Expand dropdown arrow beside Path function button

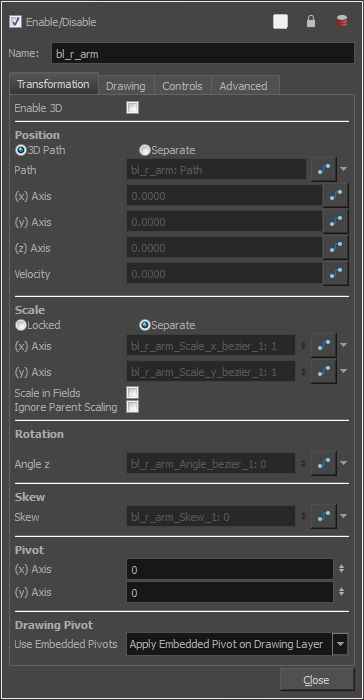pos(343,169)
